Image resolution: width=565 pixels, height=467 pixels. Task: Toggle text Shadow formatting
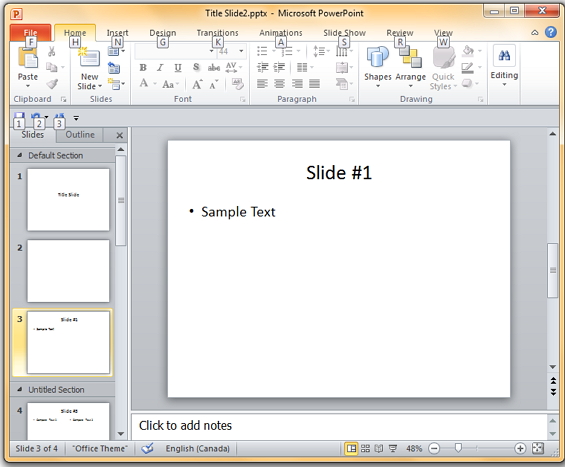point(196,67)
